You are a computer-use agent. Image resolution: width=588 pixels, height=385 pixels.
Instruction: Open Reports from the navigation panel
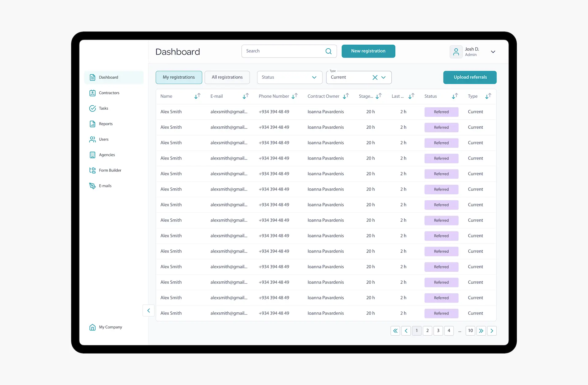click(x=105, y=124)
